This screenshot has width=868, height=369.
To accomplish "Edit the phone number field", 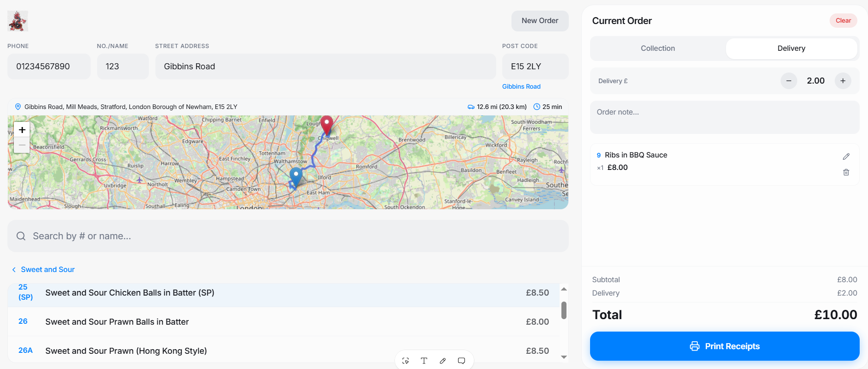I will pyautogui.click(x=49, y=67).
